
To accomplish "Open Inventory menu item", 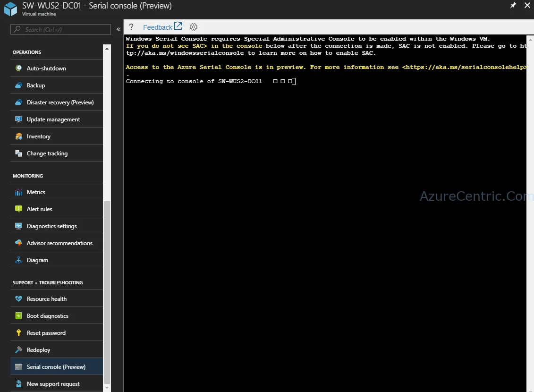I will 57,136.
